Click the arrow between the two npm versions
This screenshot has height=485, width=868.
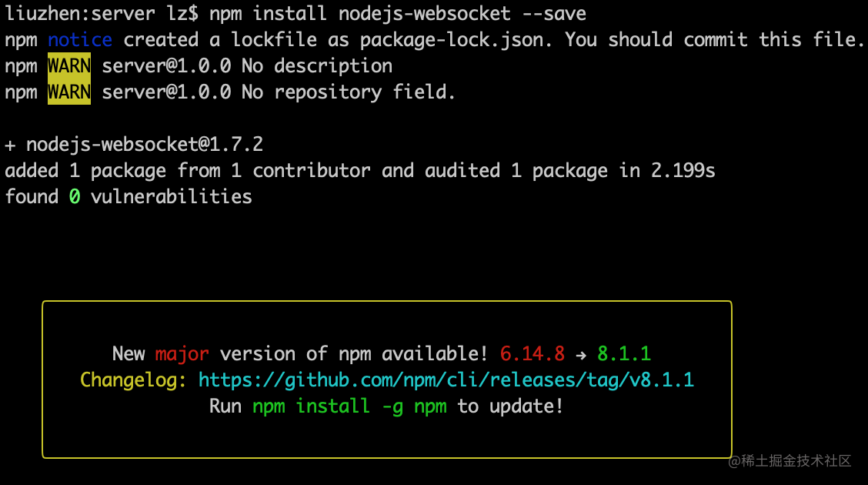[581, 354]
